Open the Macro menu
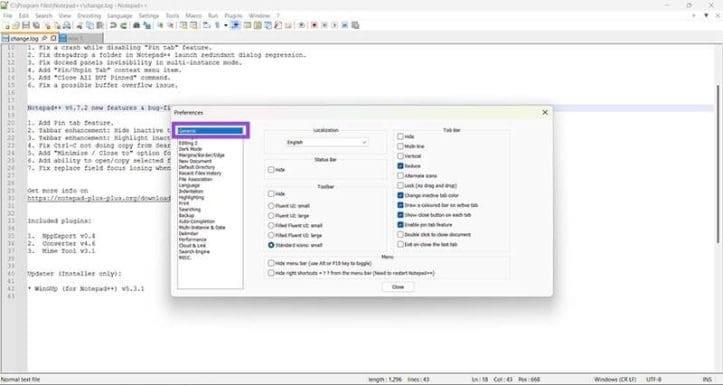 click(193, 16)
